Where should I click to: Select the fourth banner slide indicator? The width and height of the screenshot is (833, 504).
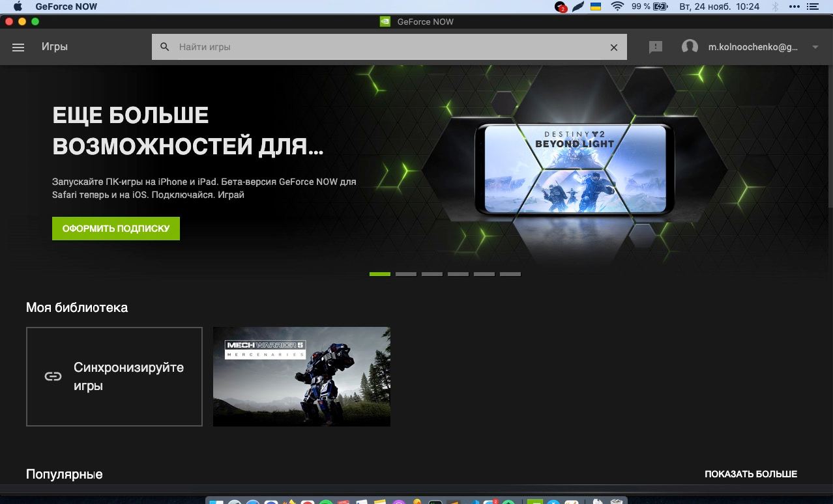click(x=458, y=274)
